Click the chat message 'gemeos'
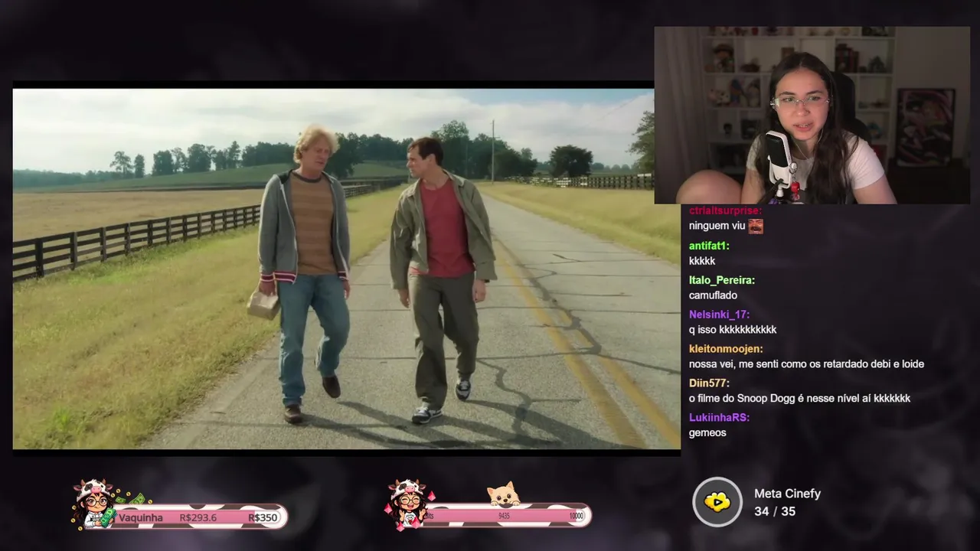This screenshot has width=980, height=551. coord(707,433)
